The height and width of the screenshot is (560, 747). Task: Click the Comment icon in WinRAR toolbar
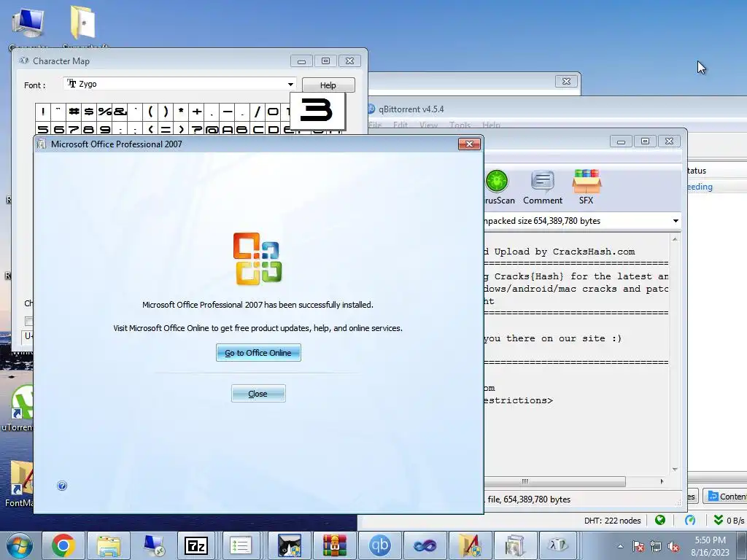543,187
